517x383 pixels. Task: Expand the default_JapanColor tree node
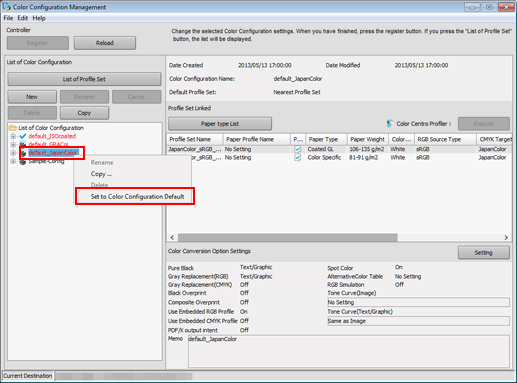click(13, 153)
